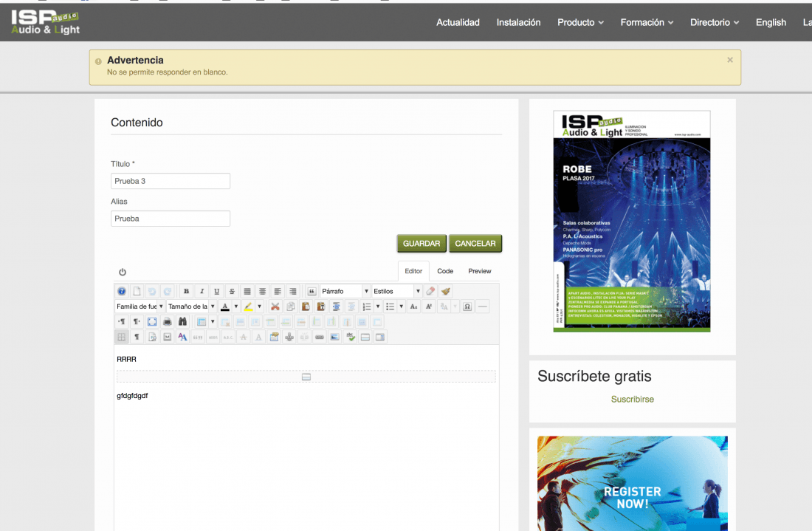This screenshot has height=531, width=812.
Task: Click the new document icon
Action: (137, 291)
